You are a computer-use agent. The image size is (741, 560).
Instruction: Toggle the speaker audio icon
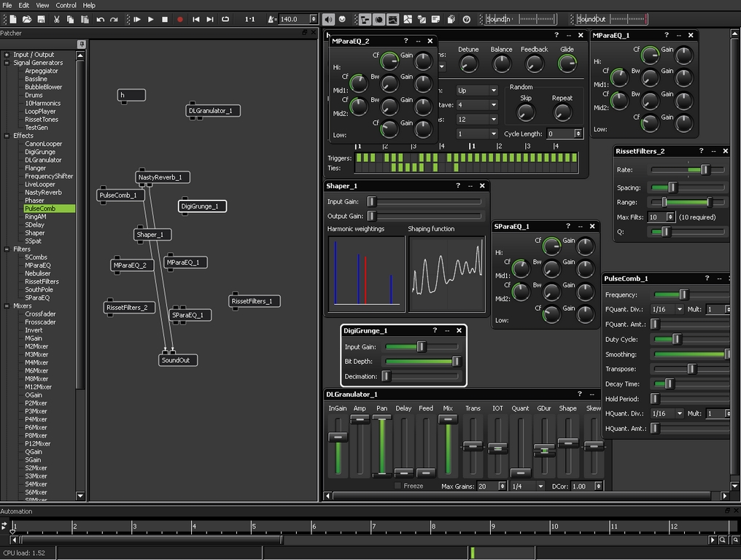coord(329,19)
